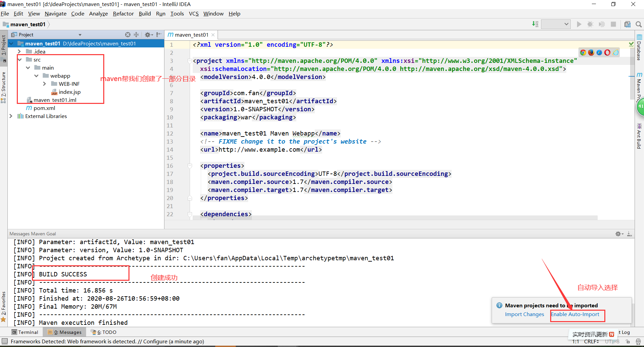
Task: Open the Build menu
Action: pyautogui.click(x=145, y=13)
